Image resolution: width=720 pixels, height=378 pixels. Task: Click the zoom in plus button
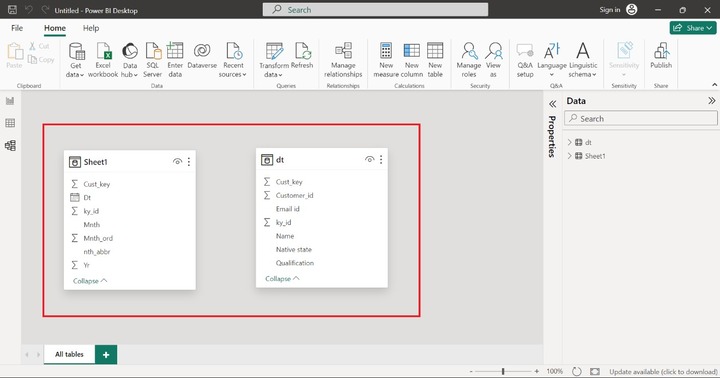coord(536,371)
